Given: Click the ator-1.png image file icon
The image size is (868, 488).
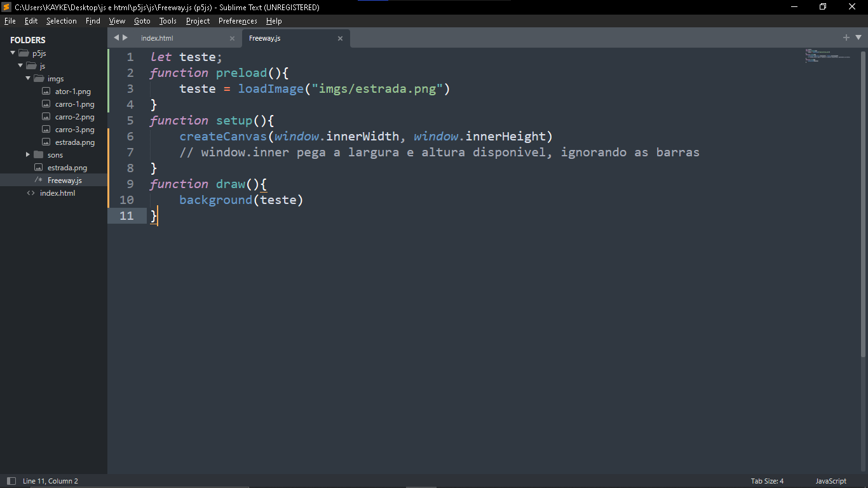Looking at the screenshot, I should [46, 91].
